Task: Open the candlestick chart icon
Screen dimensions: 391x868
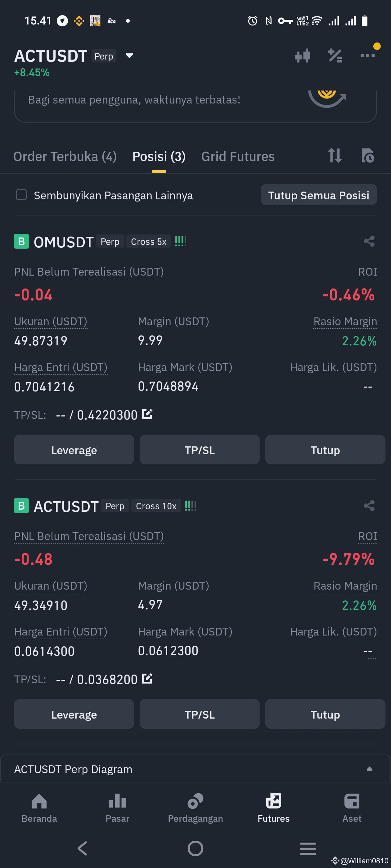Action: 302,55
